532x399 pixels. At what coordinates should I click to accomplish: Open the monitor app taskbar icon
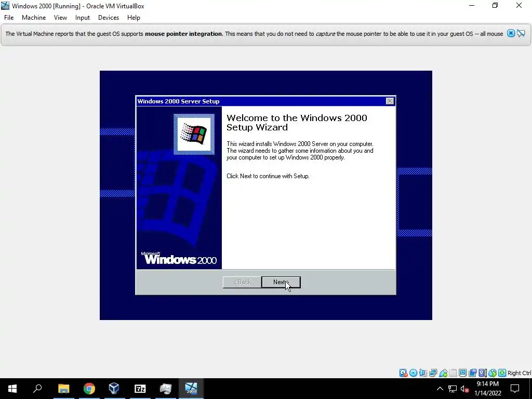(x=166, y=389)
